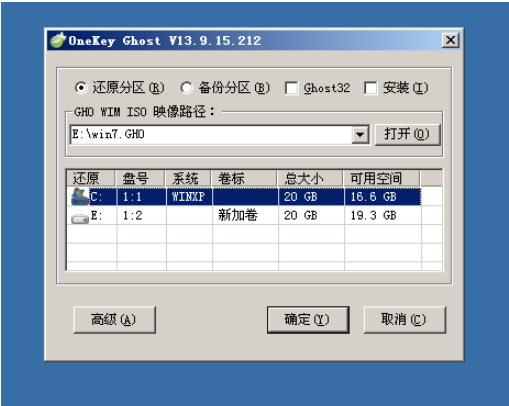Click the 还原 column header
The image size is (509, 406).
pyautogui.click(x=91, y=178)
